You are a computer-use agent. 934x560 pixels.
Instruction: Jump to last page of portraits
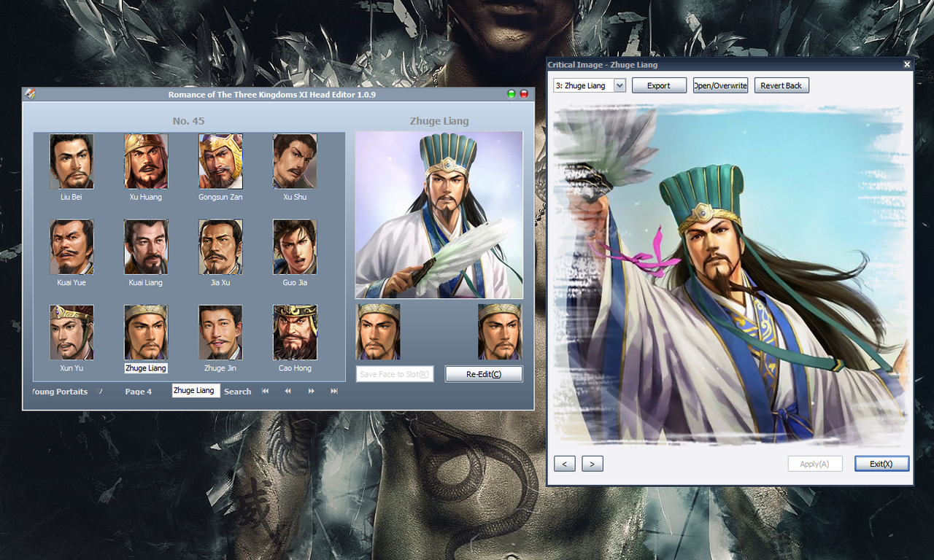[x=334, y=392]
